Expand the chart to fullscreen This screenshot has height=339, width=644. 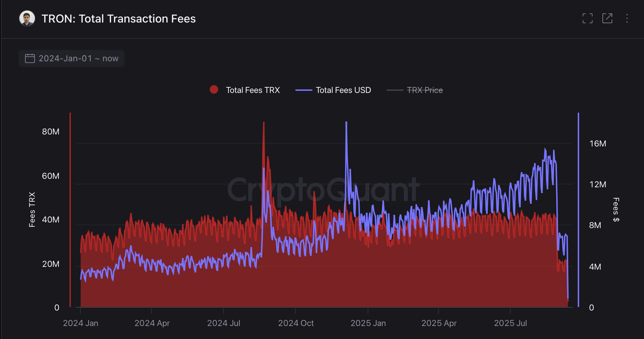point(587,19)
